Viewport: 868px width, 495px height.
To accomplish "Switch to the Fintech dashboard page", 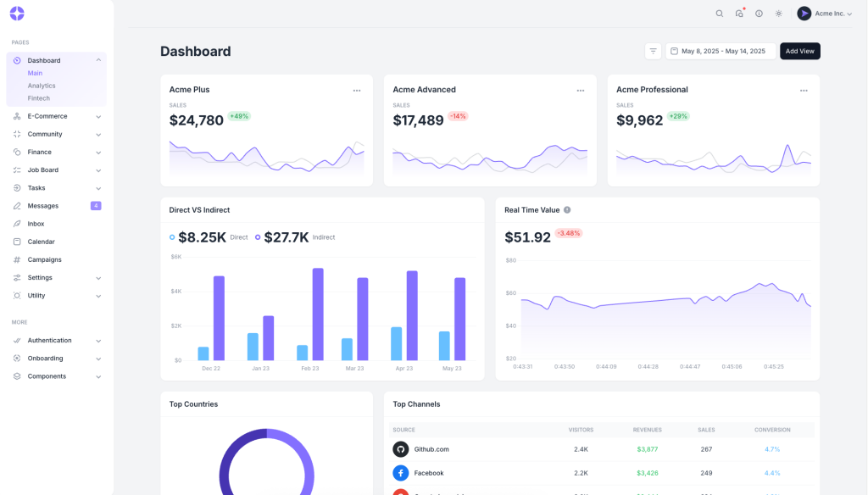I will [x=41, y=97].
